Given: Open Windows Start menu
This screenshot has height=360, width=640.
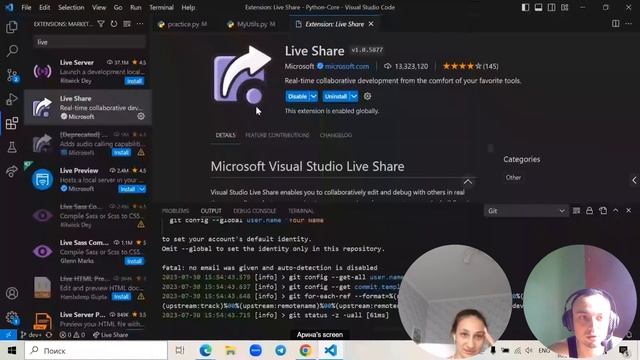Looking at the screenshot, I should click(x=12, y=350).
